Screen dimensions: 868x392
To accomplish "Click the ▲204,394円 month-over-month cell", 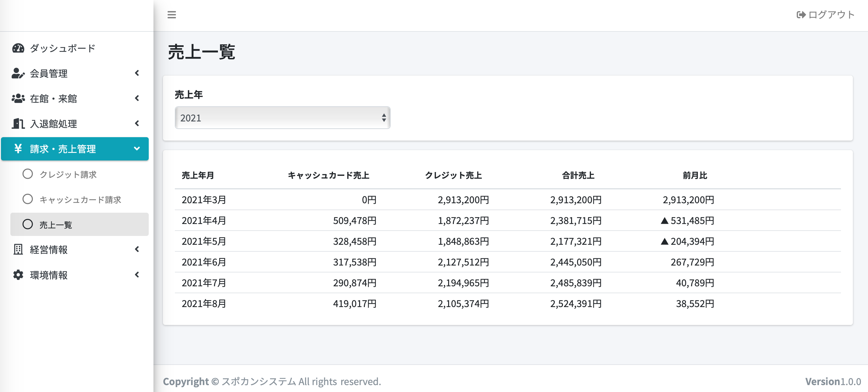I will coord(687,241).
